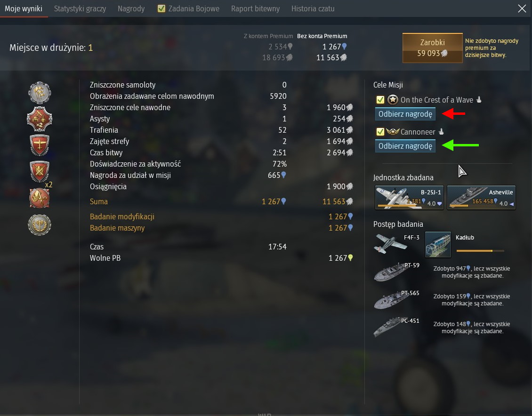532x416 pixels.
Task: Click the shield crossed-swords award badge
Action: 40,172
